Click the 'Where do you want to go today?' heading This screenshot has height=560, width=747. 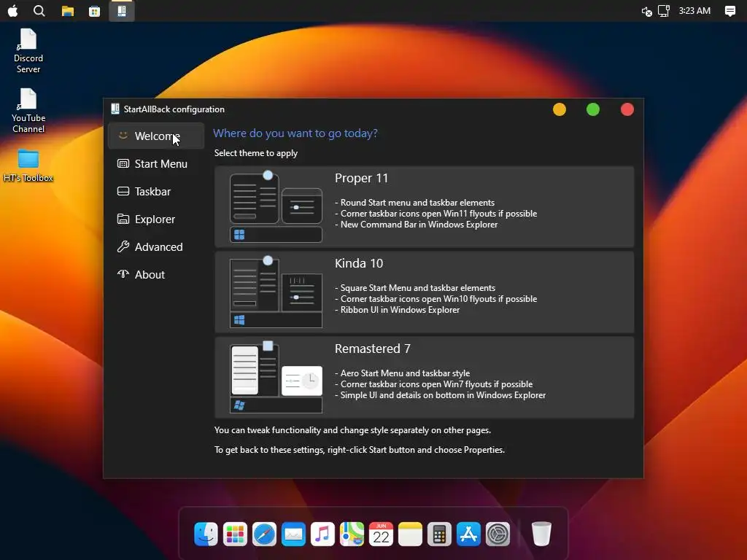295,133
